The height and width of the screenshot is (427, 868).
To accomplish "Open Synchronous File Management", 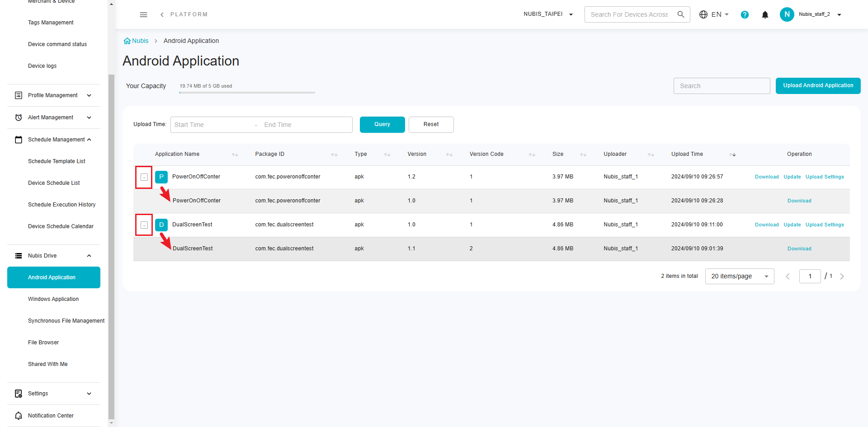I will 66,321.
